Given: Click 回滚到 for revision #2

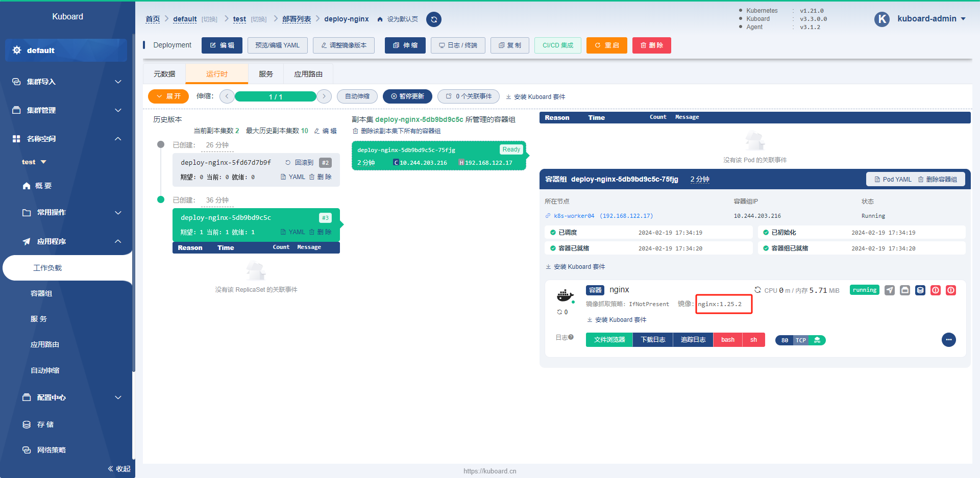Looking at the screenshot, I should [300, 163].
